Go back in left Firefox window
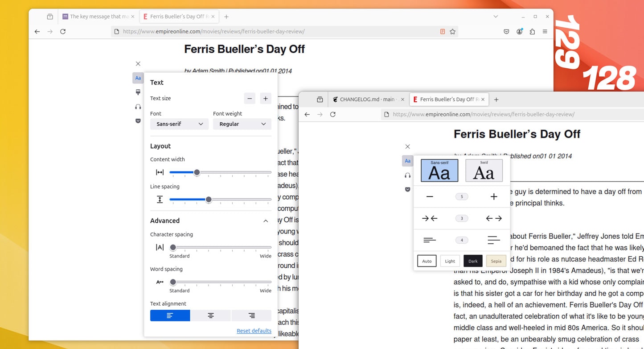The width and height of the screenshot is (644, 349). 37,32
